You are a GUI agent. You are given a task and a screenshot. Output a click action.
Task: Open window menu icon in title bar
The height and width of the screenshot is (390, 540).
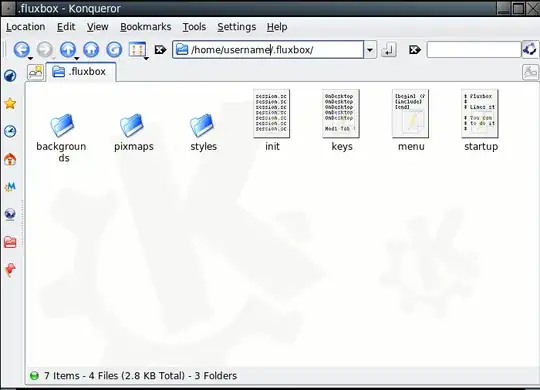(x=8, y=8)
